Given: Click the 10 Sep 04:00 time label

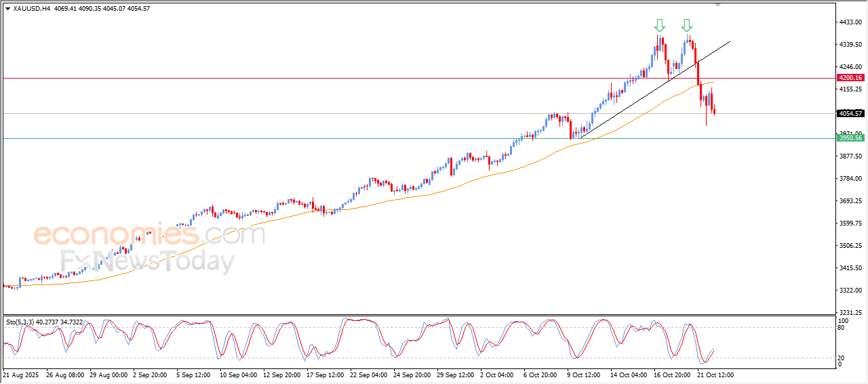Looking at the screenshot, I should 237,375.
